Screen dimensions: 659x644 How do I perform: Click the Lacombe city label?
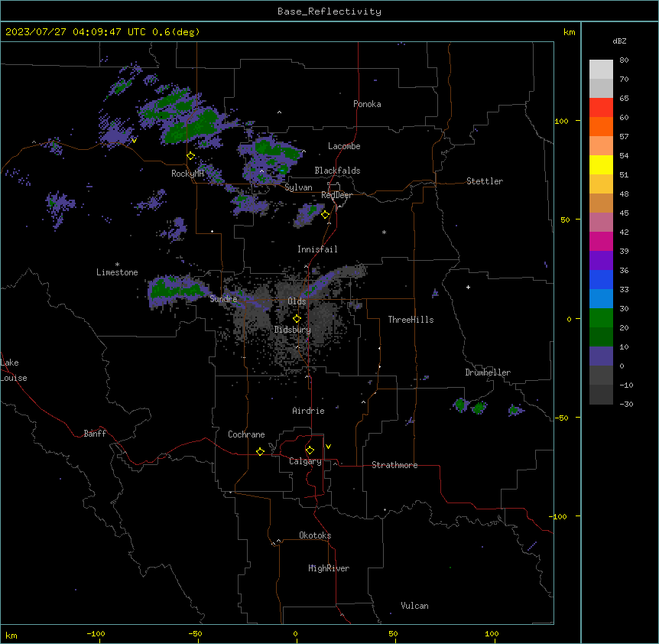(344, 146)
